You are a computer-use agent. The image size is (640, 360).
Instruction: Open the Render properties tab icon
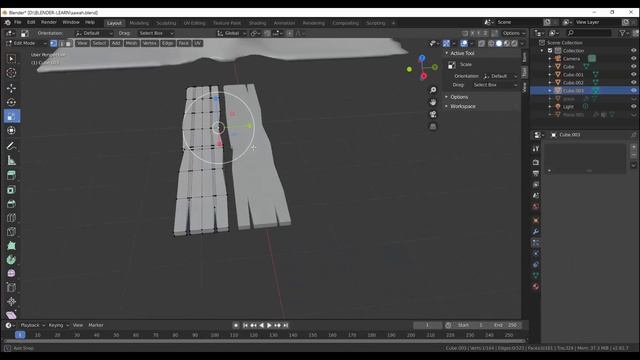pyautogui.click(x=536, y=162)
